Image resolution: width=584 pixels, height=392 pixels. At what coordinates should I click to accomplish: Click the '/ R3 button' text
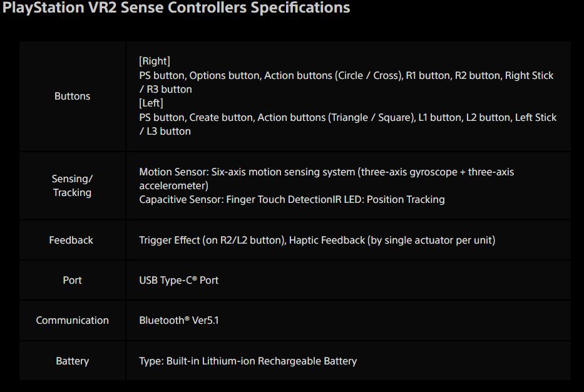[165, 90]
